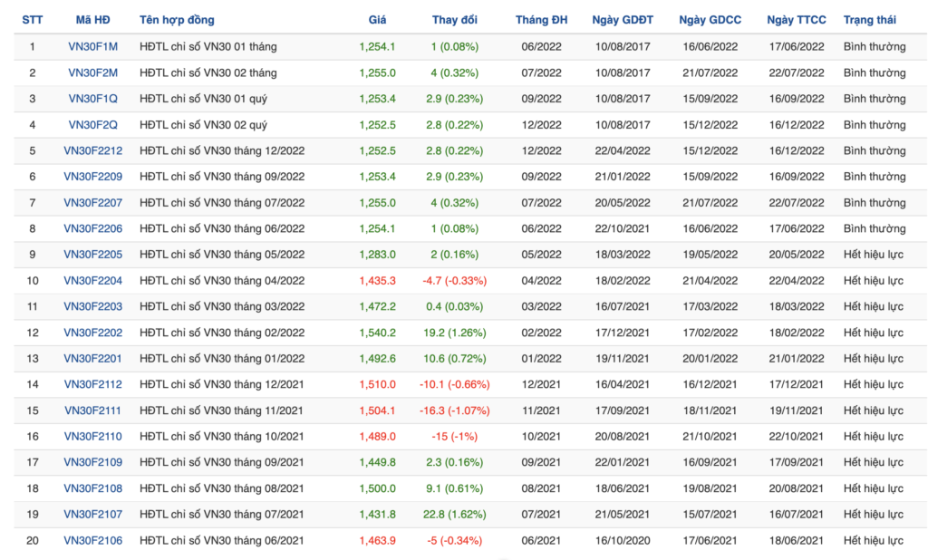Go to the VN30F2201 contract page

[92, 359]
